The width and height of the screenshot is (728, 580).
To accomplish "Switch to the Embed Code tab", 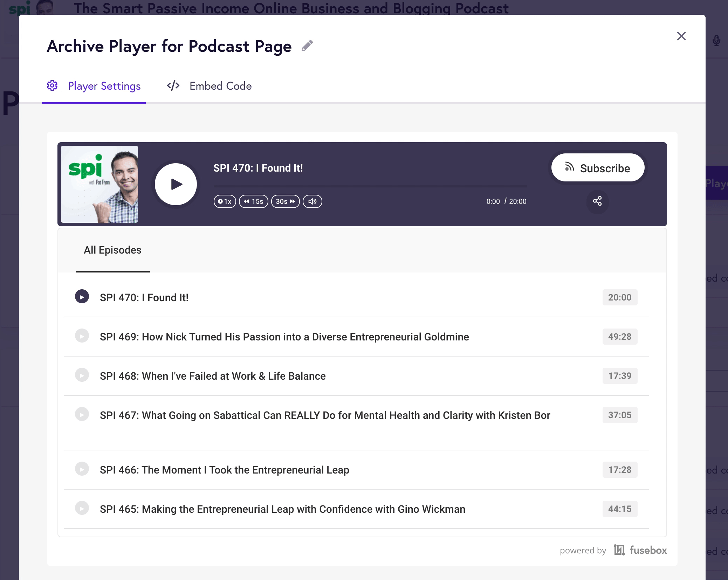I will pyautogui.click(x=209, y=86).
